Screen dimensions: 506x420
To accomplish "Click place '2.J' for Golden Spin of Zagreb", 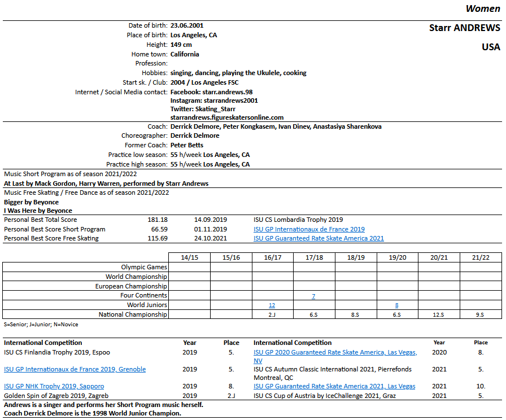I will coord(232,396).
